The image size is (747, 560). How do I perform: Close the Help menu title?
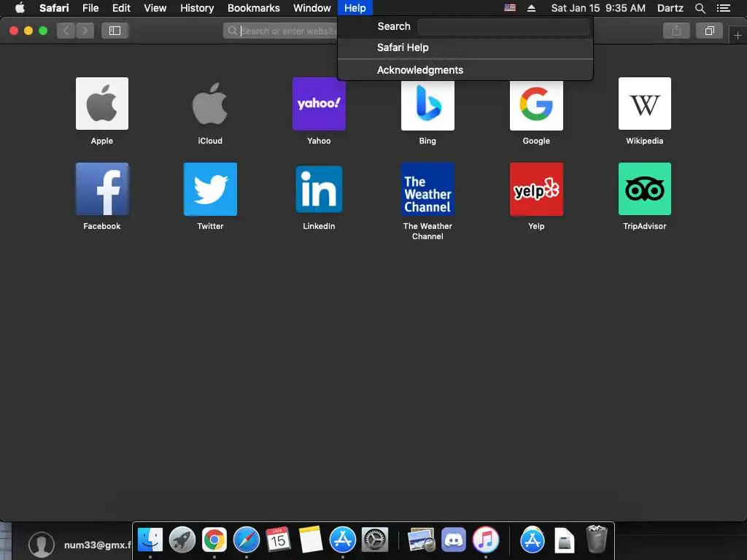click(355, 8)
